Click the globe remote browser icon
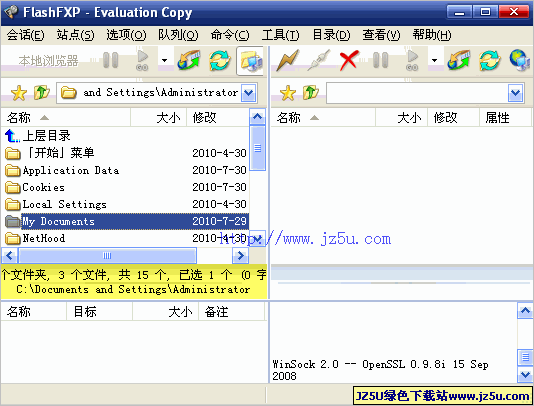Screen dimensions: 534x406 tap(520, 60)
